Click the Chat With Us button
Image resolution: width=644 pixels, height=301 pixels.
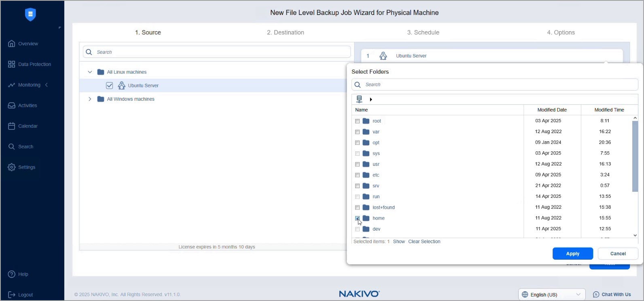[612, 295]
